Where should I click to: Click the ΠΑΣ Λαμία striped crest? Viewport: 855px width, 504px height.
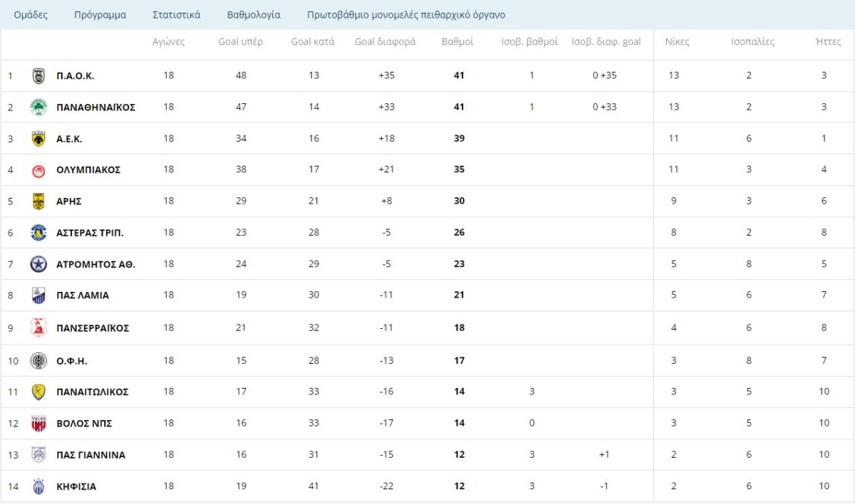pyautogui.click(x=38, y=295)
